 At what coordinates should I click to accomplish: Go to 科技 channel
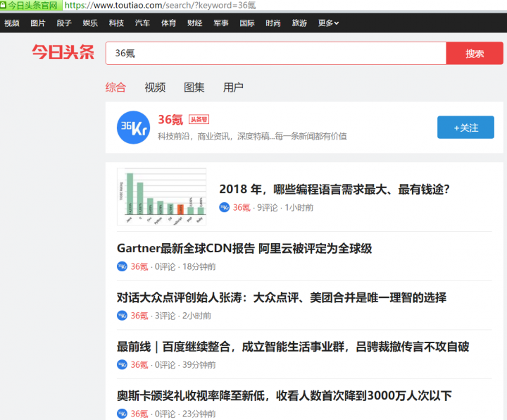point(116,23)
